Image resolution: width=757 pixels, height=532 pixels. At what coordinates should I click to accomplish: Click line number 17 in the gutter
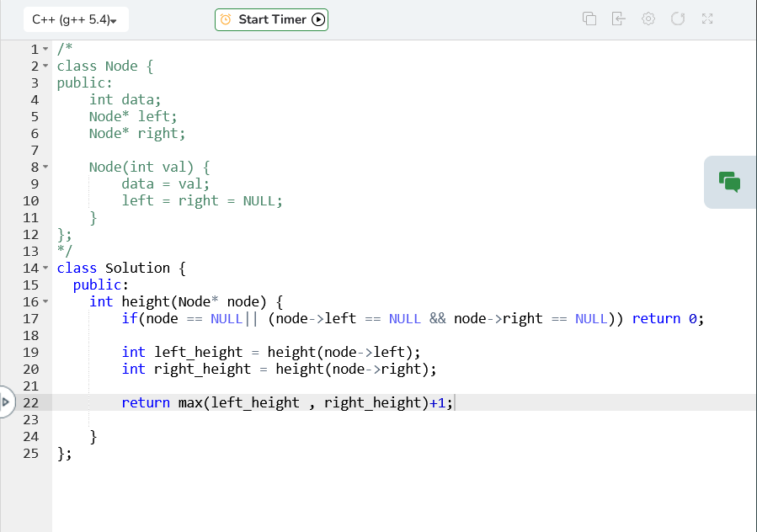30,319
